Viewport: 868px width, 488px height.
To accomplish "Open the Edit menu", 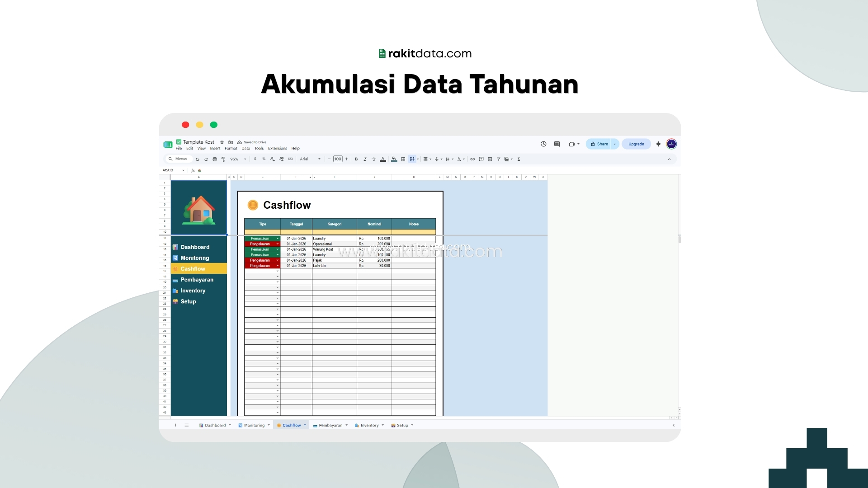I will pyautogui.click(x=190, y=148).
